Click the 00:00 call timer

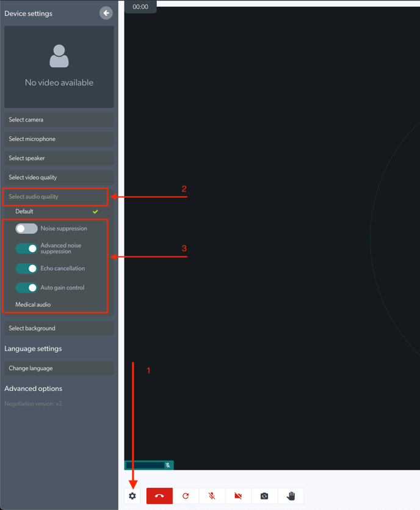point(140,7)
